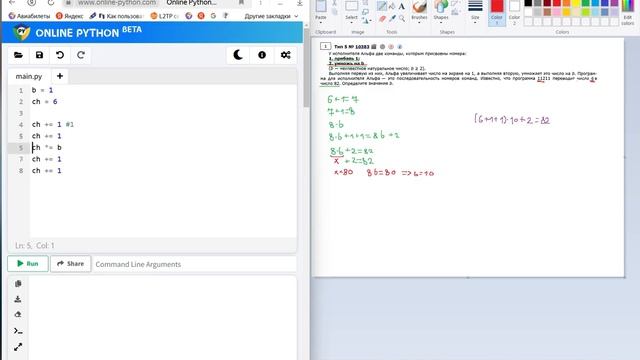Click code line 'ch = 6' in editor
The image size is (640, 360).
tap(44, 102)
